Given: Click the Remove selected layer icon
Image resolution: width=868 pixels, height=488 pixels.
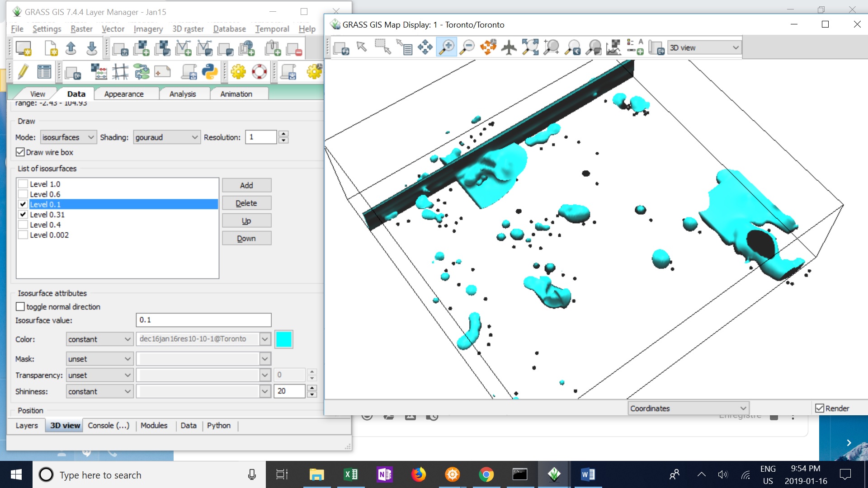Looking at the screenshot, I should pos(294,48).
